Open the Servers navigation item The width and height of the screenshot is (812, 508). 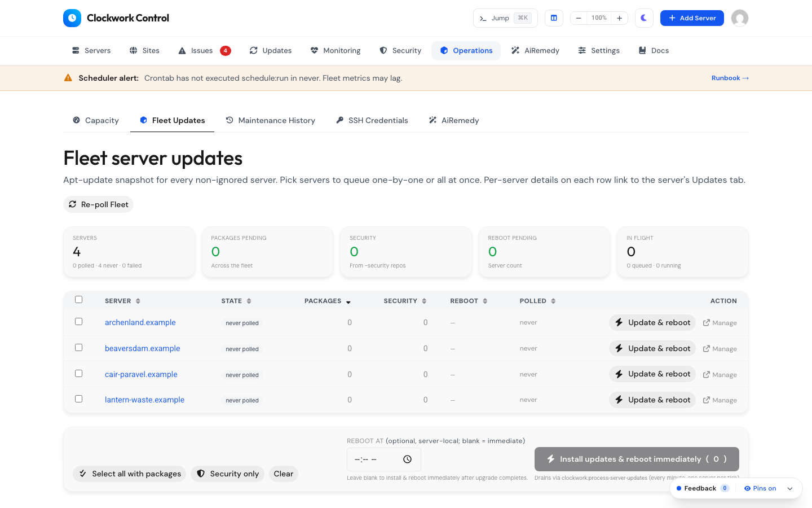coord(91,51)
